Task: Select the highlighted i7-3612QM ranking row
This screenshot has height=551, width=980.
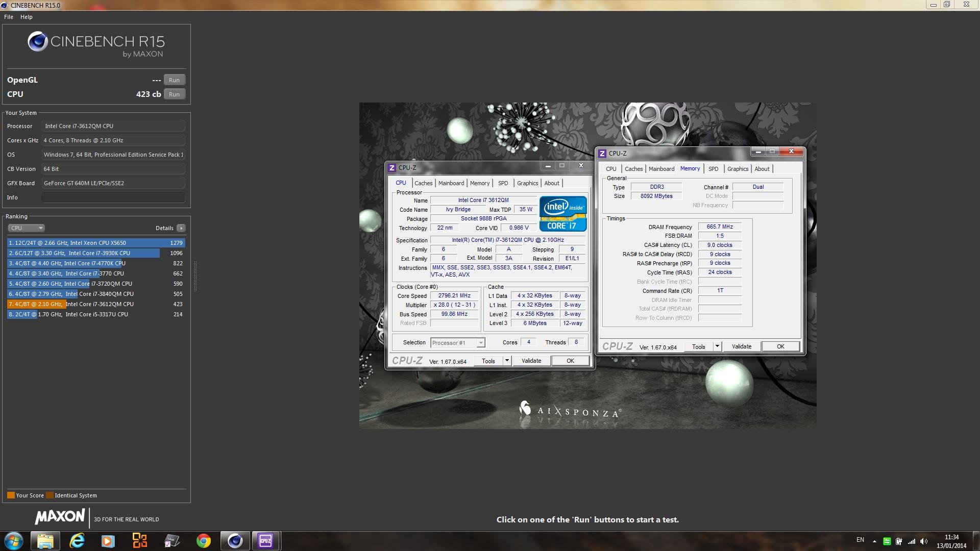Action: [x=96, y=304]
